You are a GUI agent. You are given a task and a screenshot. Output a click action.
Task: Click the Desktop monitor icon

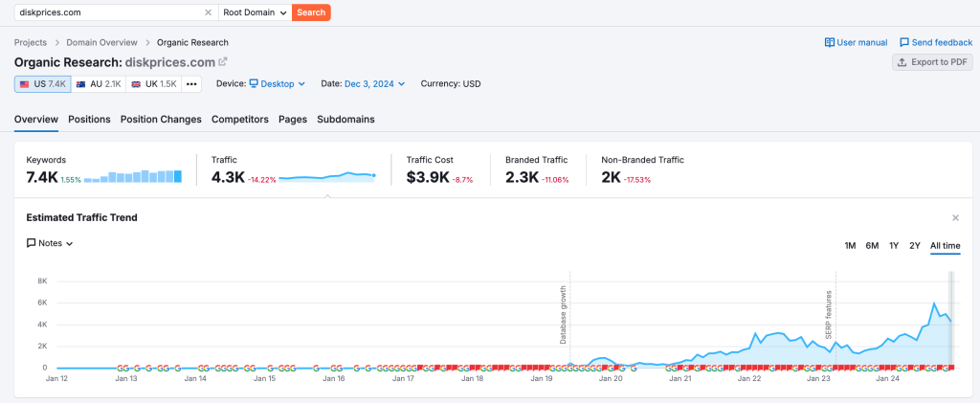[254, 83]
